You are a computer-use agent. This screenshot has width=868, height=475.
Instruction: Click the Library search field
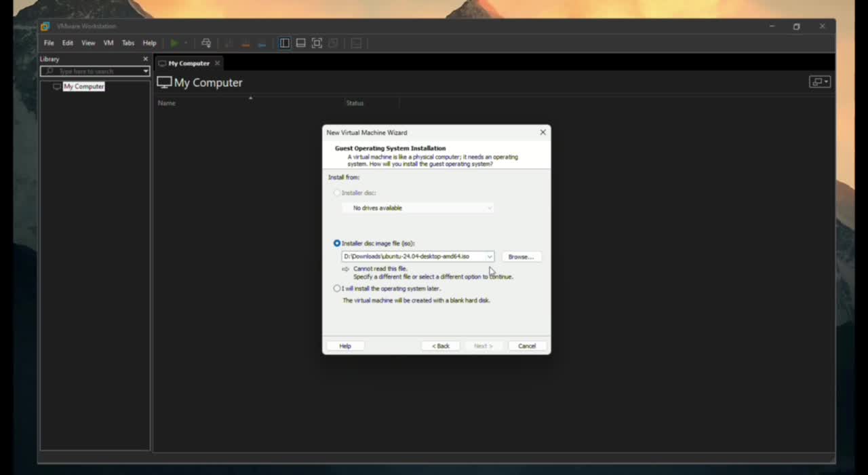(x=95, y=71)
